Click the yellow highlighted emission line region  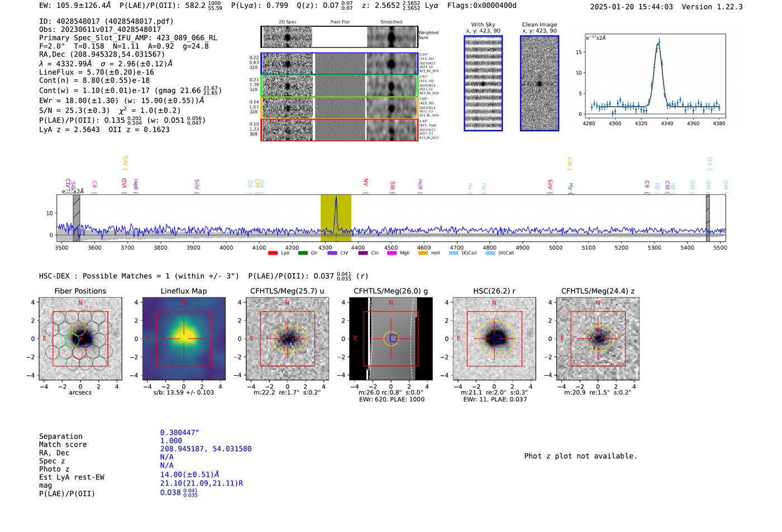pos(336,218)
